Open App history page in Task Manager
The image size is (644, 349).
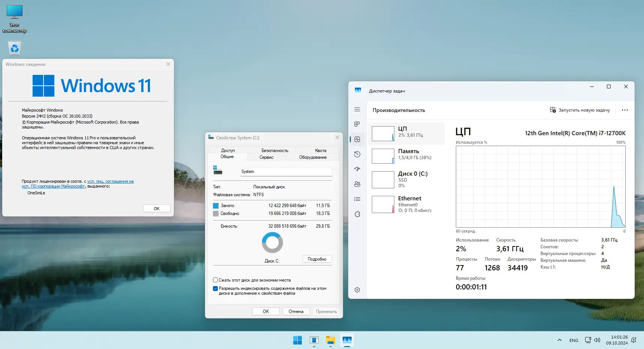point(357,154)
